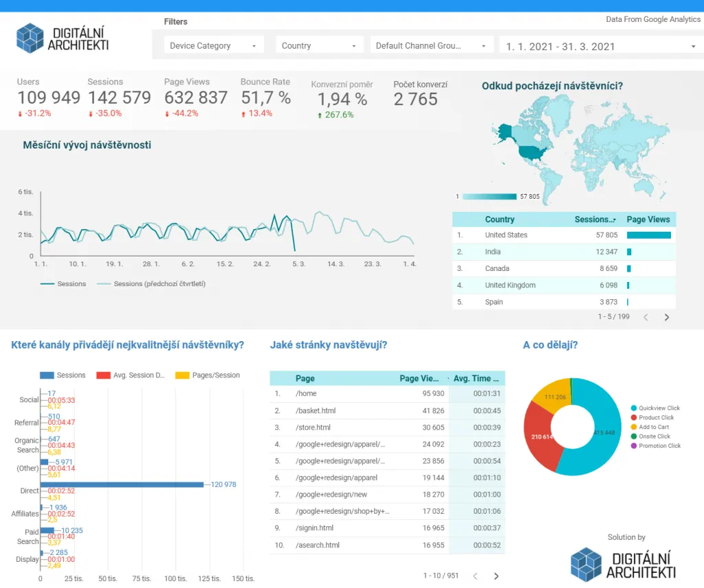704x588 pixels.
Task: Click the United States region on the world map
Action: pyautogui.click(x=533, y=152)
